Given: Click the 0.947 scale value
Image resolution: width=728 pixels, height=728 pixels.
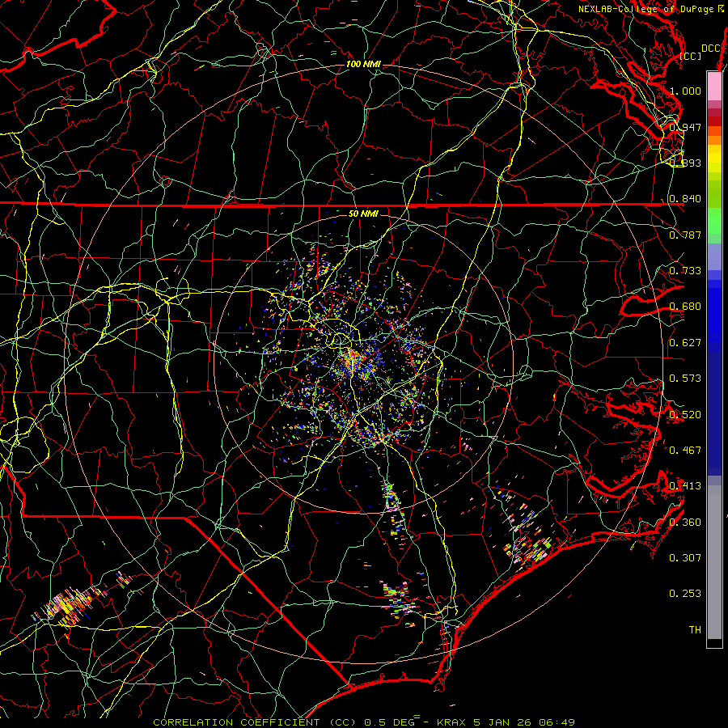Looking at the screenshot, I should click(685, 127).
